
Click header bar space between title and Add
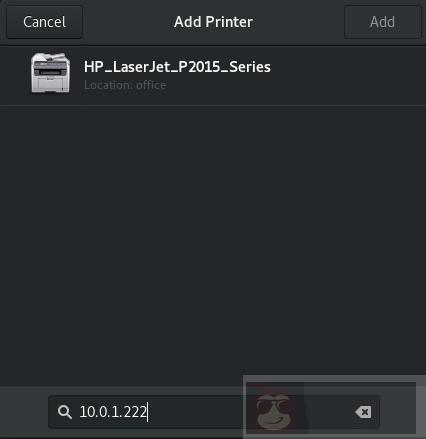298,22
